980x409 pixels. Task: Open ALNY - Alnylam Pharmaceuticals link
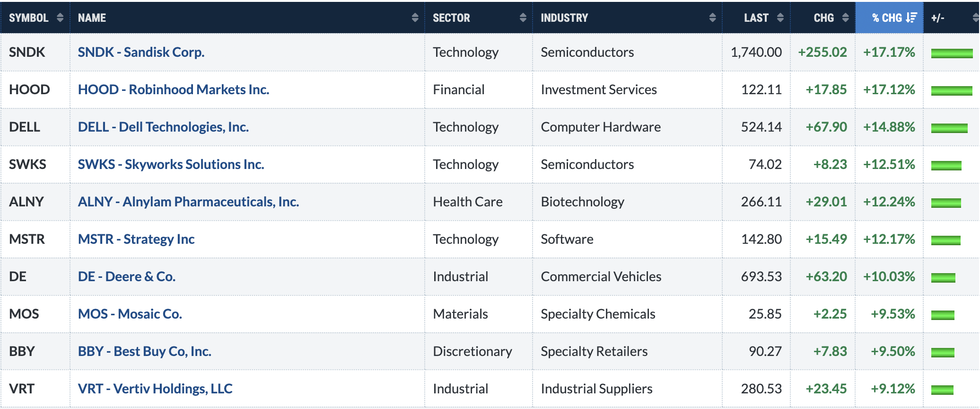pos(188,202)
